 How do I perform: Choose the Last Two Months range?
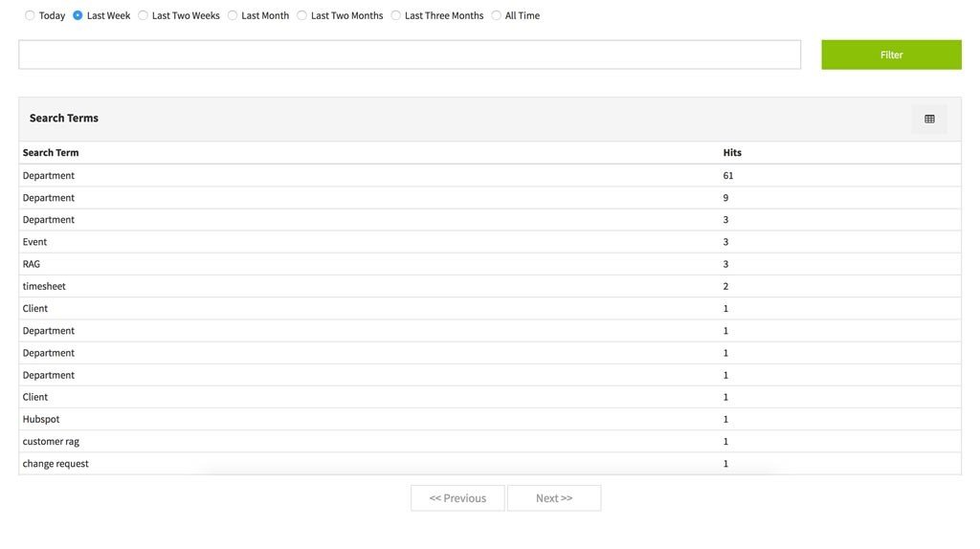[x=301, y=15]
